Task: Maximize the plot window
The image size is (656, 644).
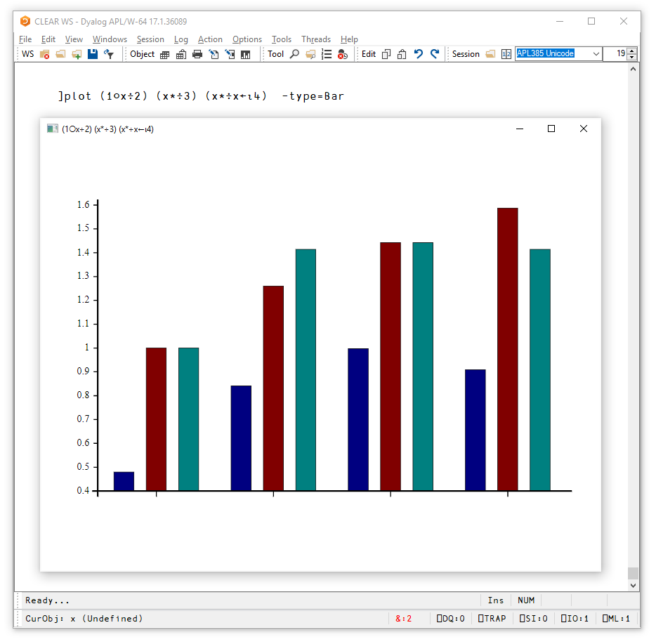Action: [551, 129]
